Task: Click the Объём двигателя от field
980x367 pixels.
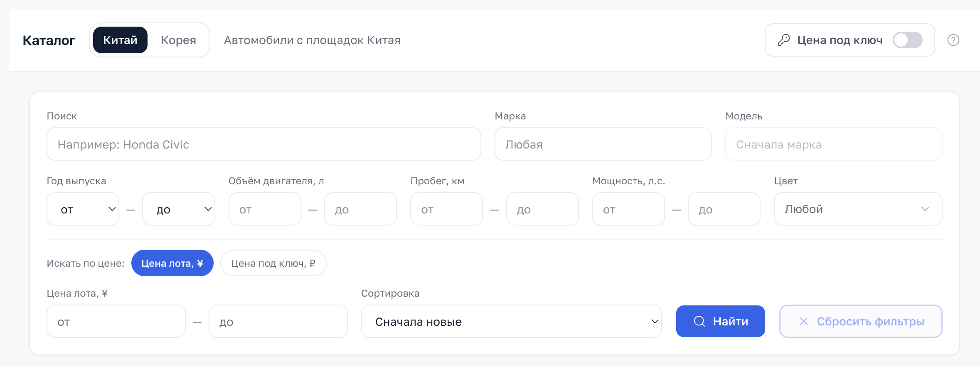Action: [x=265, y=209]
